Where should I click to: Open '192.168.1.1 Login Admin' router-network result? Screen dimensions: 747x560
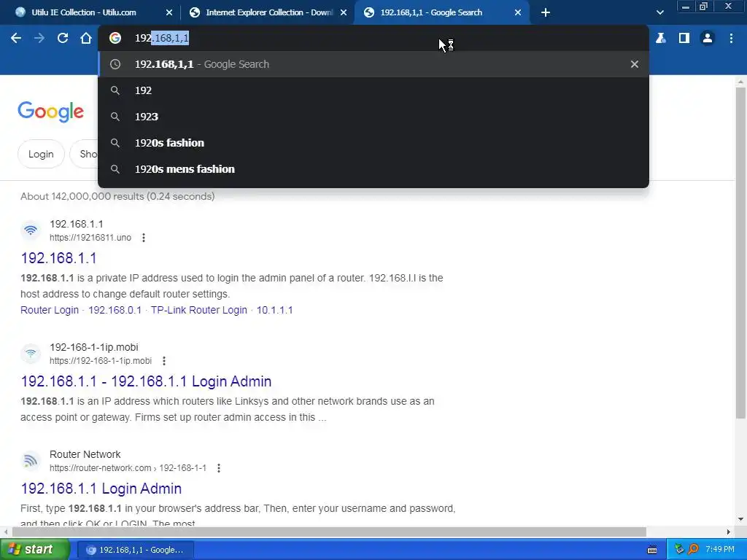(x=101, y=489)
